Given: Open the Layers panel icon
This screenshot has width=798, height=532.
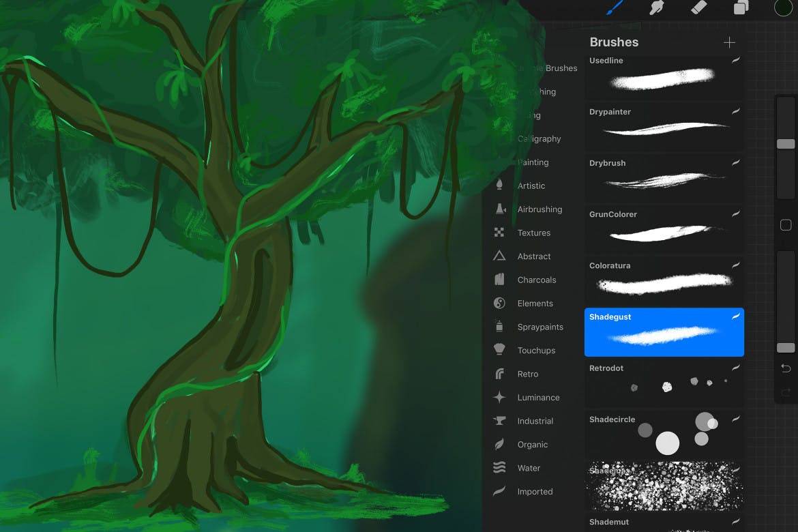Looking at the screenshot, I should tap(741, 8).
